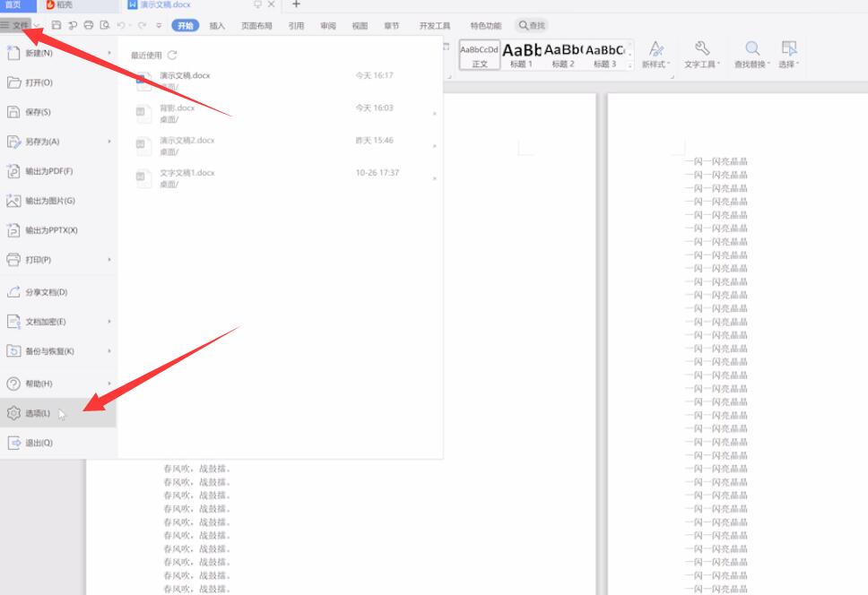Click the Print icon in quick access toolbar
Screen dimensions: 868x595
pyautogui.click(x=89, y=25)
